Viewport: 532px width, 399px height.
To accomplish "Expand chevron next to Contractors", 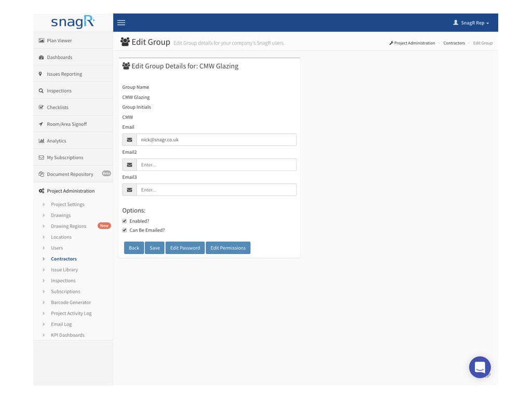I will tap(44, 259).
